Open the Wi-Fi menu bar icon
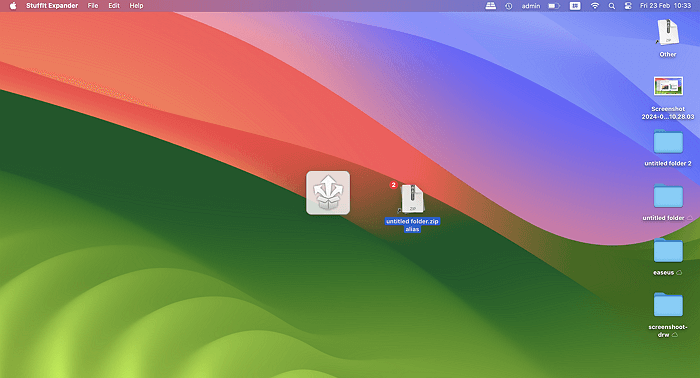 [x=595, y=6]
